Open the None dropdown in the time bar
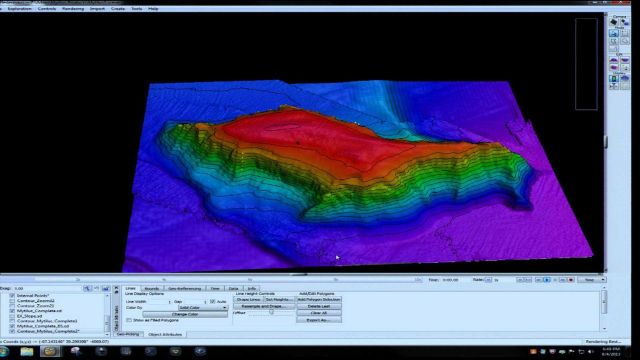Image resolution: width=640 pixels, height=360 pixels. 591,280
